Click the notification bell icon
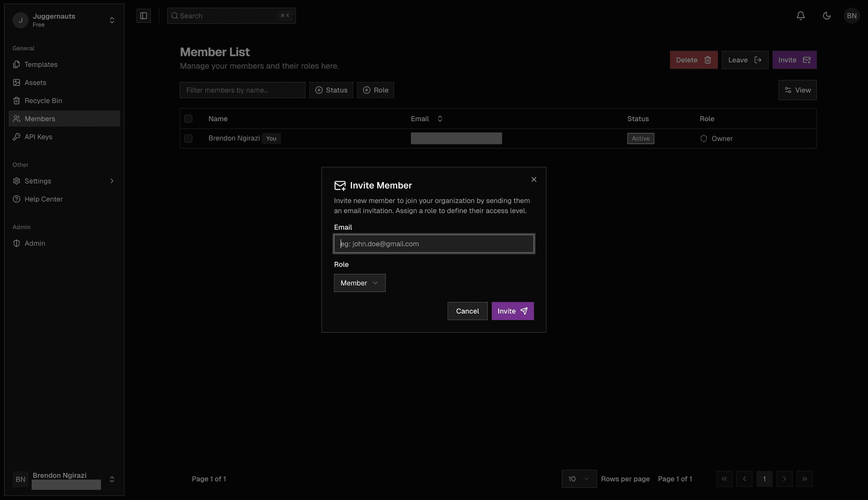Viewport: 868px width, 500px height. 800,15
